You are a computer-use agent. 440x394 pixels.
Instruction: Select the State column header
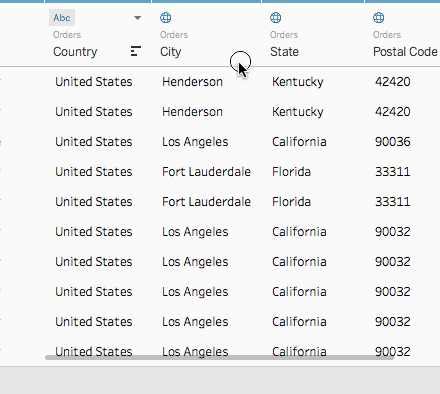click(x=284, y=52)
